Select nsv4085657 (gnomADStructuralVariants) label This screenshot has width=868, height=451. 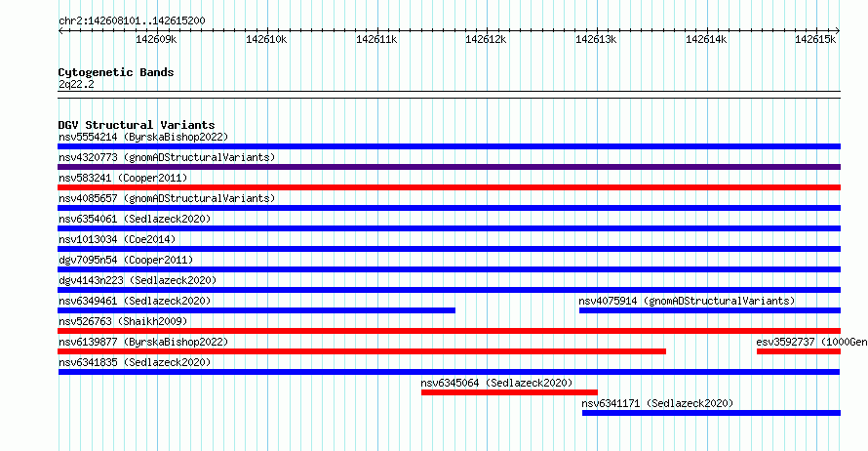click(167, 198)
